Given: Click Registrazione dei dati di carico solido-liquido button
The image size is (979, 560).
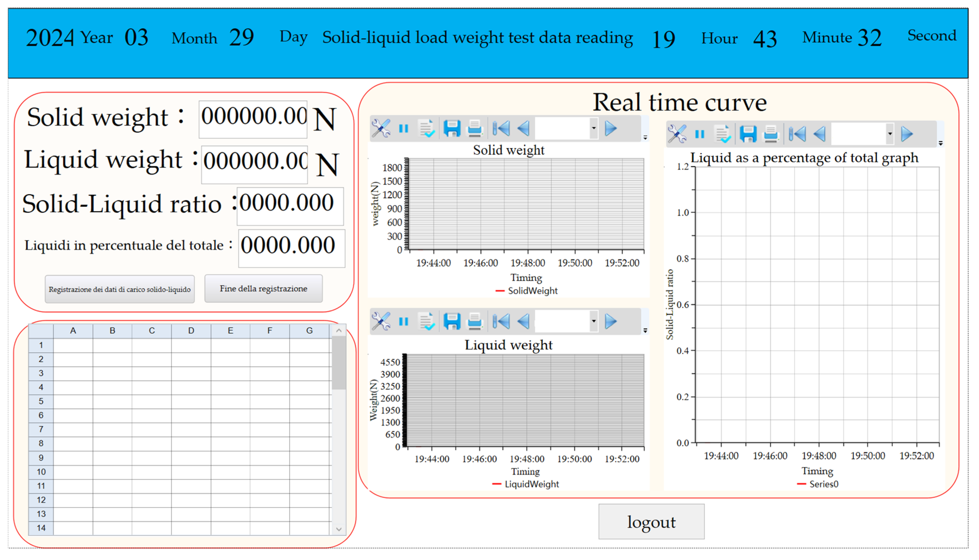Looking at the screenshot, I should click(x=120, y=290).
